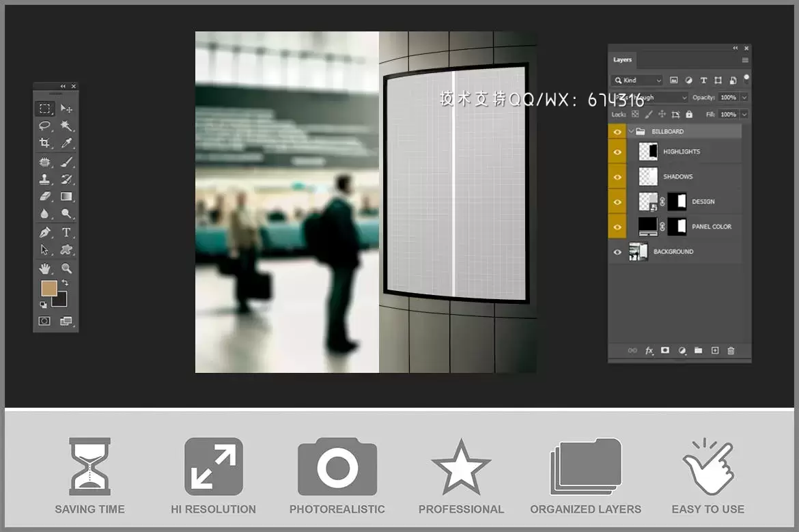Toggle visibility of the BACKGROUND layer
The image size is (799, 532).
coord(617,252)
